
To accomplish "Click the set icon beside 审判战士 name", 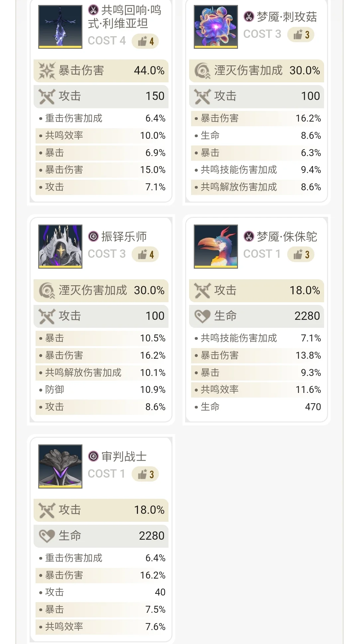I will tap(93, 456).
